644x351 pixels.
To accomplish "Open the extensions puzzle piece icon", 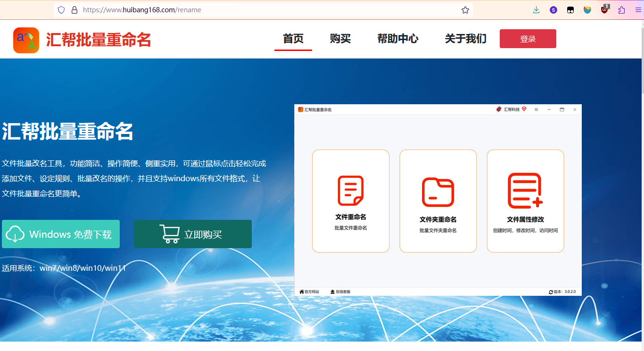I will (622, 10).
